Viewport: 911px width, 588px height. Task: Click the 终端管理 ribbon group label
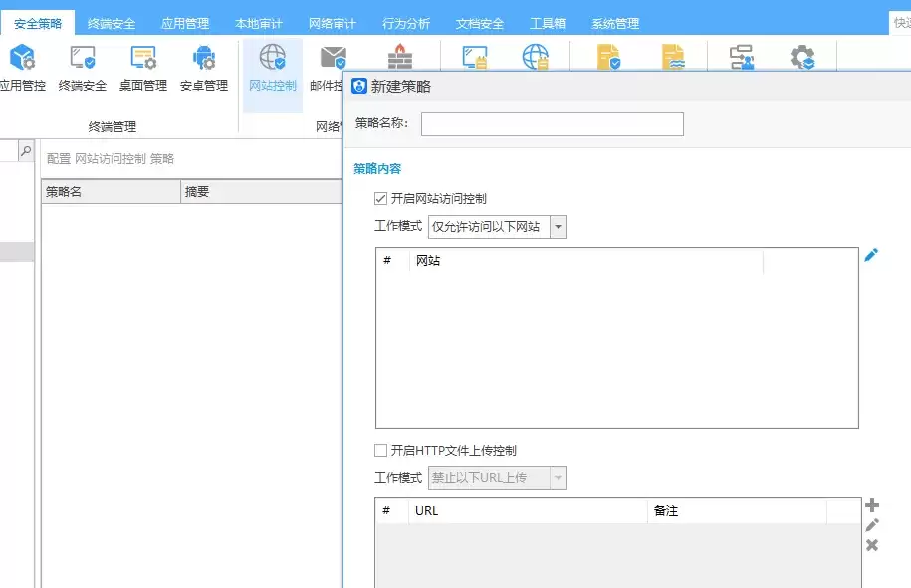click(113, 126)
